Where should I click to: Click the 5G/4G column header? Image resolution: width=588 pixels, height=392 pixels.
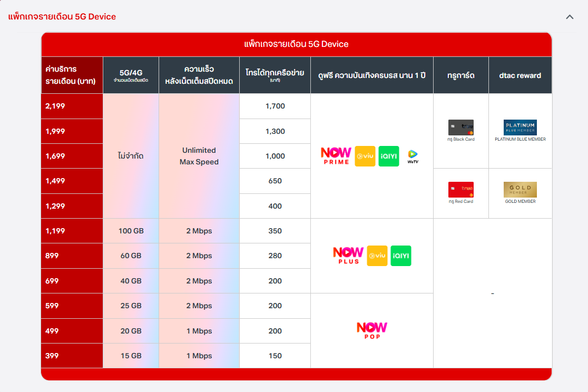pos(131,75)
